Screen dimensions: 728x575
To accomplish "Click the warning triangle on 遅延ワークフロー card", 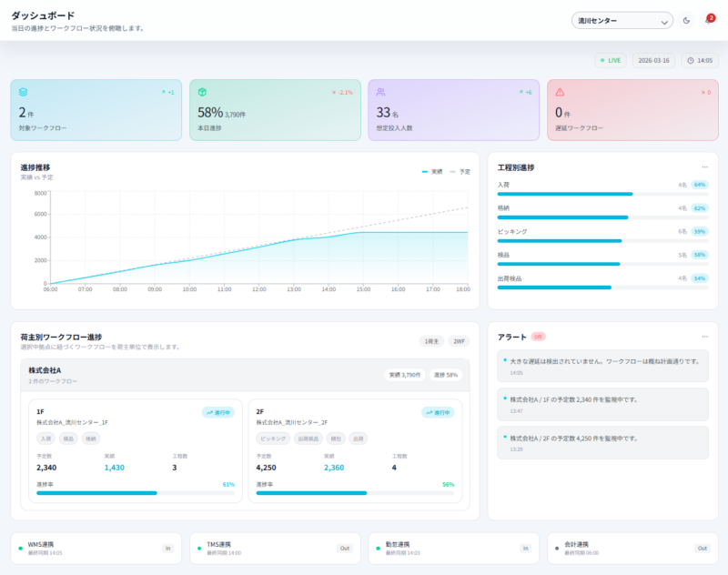I will 560,92.
